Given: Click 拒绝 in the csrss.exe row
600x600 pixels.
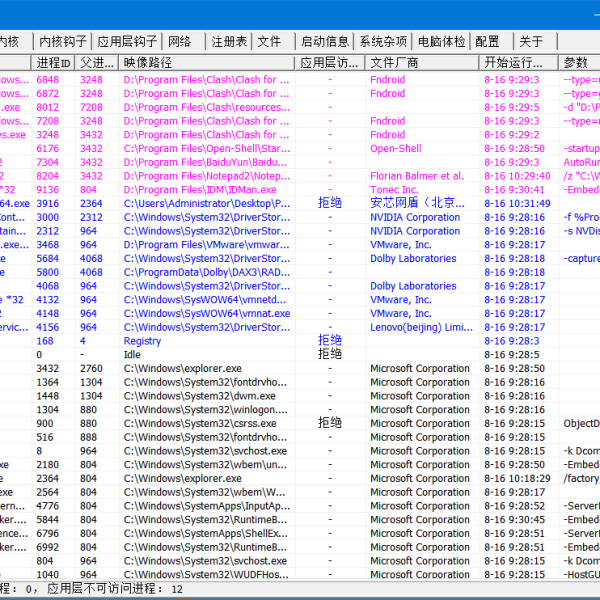Looking at the screenshot, I should (330, 423).
